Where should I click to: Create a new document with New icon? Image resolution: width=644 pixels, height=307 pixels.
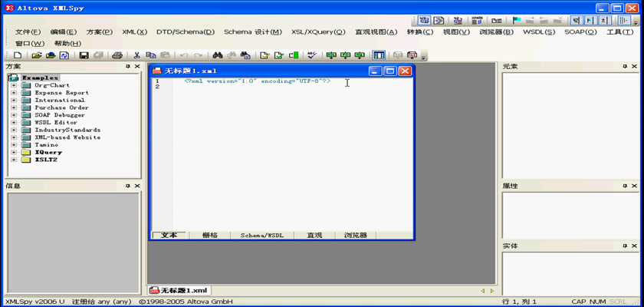coord(18,55)
